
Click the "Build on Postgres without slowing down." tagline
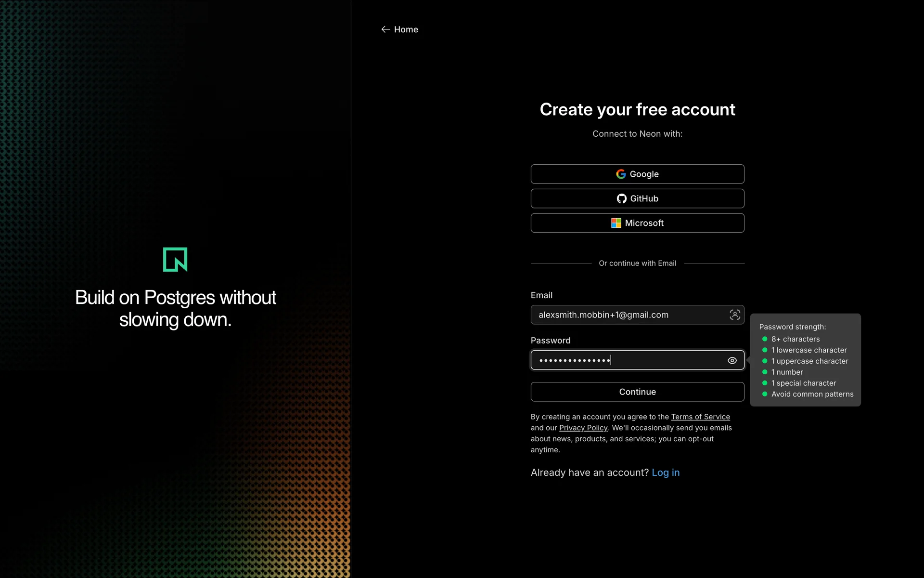[175, 308]
